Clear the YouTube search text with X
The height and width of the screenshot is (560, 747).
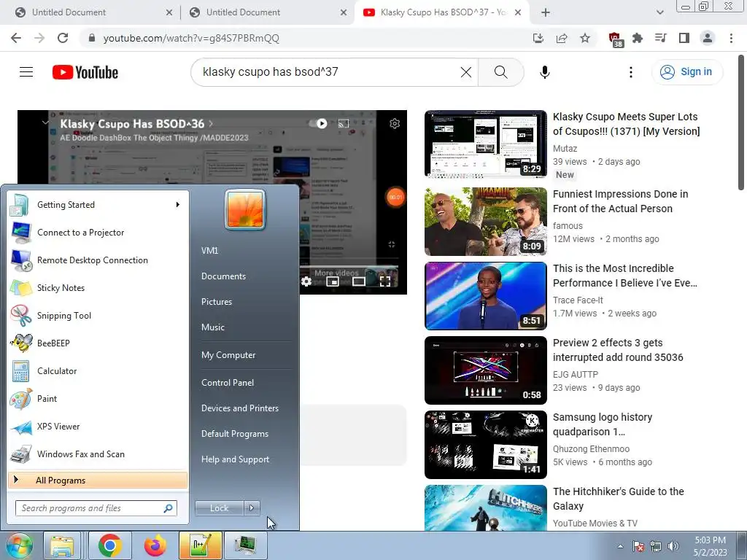466,72
